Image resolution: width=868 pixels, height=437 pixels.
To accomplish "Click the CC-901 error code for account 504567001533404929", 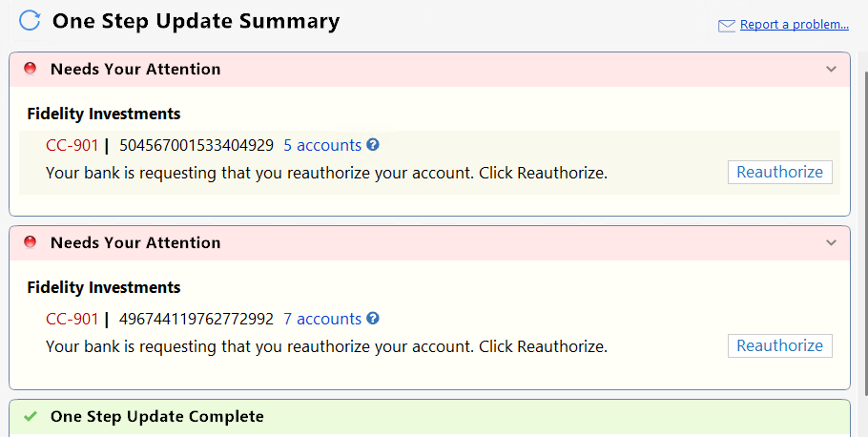I will (x=72, y=145).
